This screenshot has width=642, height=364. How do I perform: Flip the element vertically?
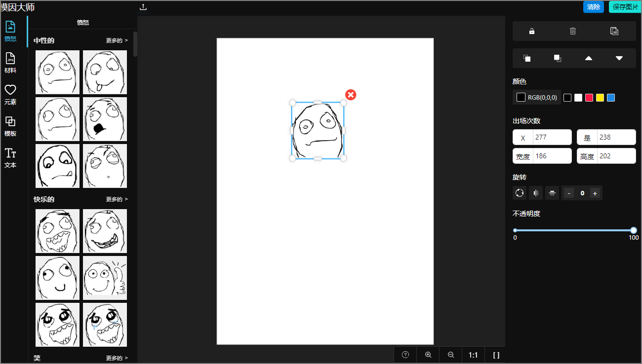point(552,193)
